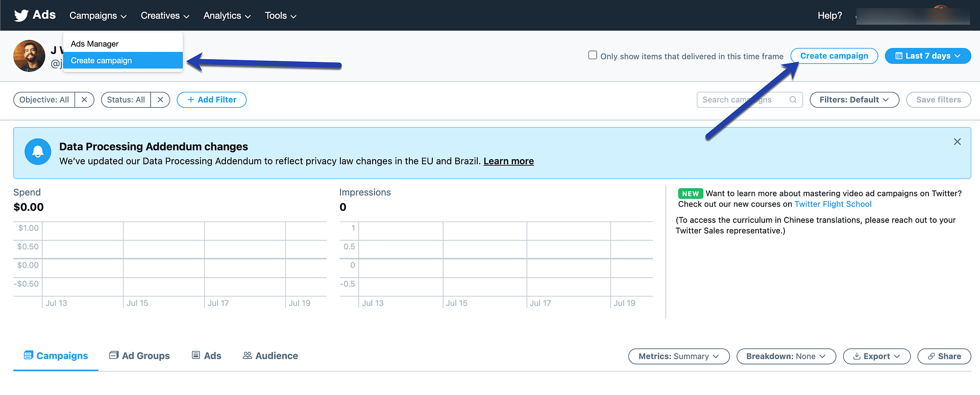This screenshot has width=980, height=395.
Task: Click the search magnifier icon
Action: pos(793,100)
